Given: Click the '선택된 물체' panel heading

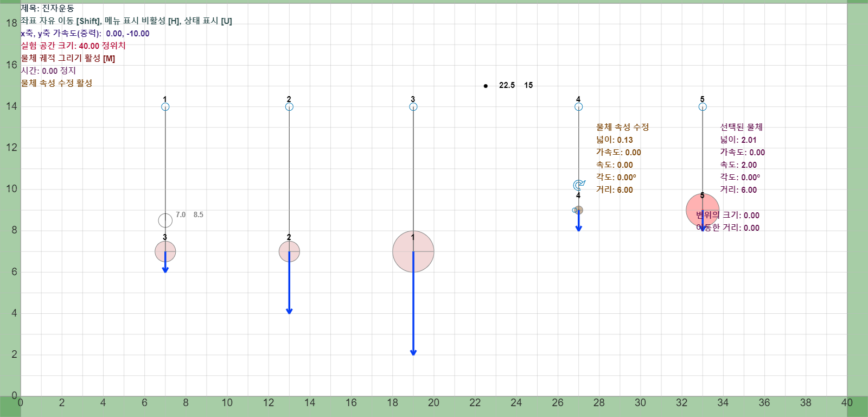Looking at the screenshot, I should 742,127.
